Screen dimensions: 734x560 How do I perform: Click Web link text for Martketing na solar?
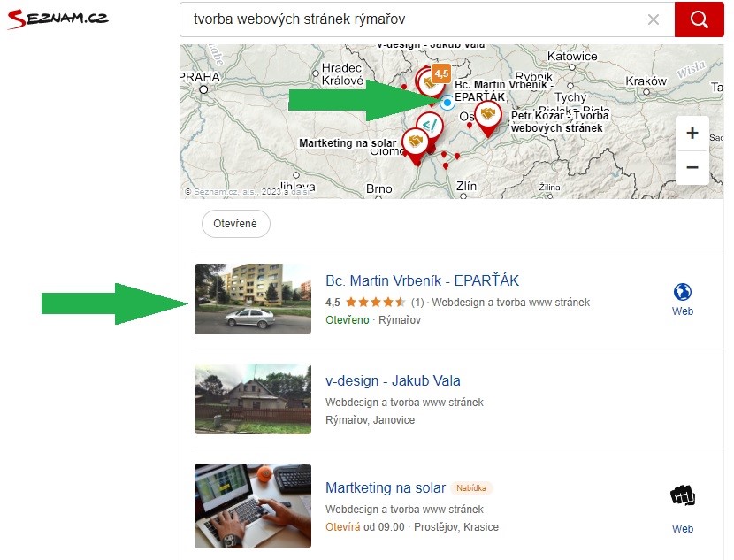[683, 529]
